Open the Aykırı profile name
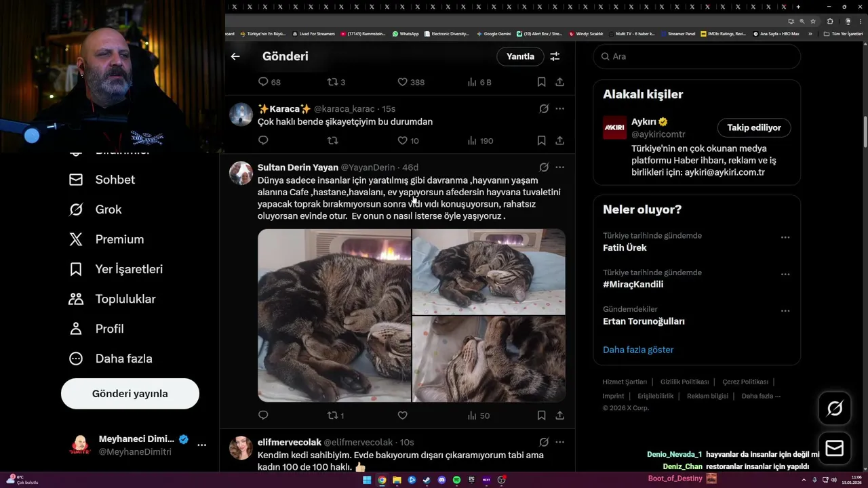Viewport: 868px width, 488px height. click(x=644, y=122)
